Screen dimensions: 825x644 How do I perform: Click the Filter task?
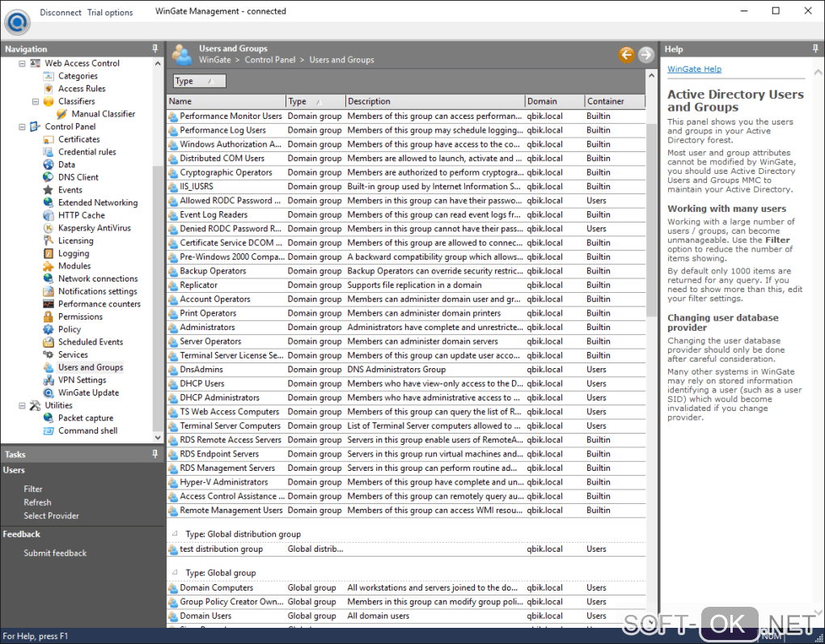(32, 489)
